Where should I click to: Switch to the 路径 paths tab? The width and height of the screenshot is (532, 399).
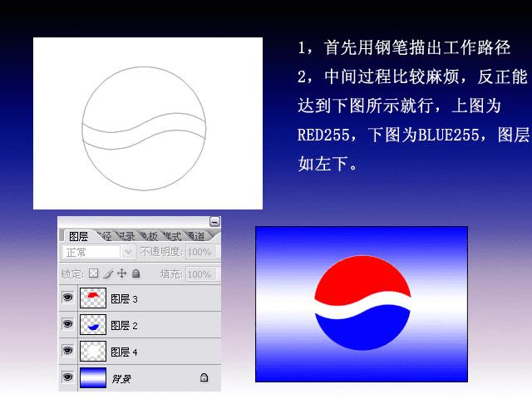pos(105,236)
